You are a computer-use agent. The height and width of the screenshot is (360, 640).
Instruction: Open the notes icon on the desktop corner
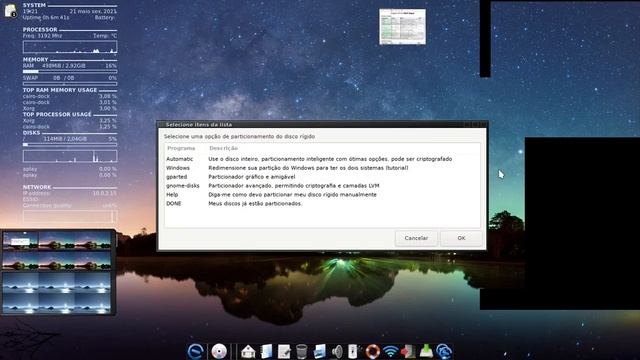[11, 10]
